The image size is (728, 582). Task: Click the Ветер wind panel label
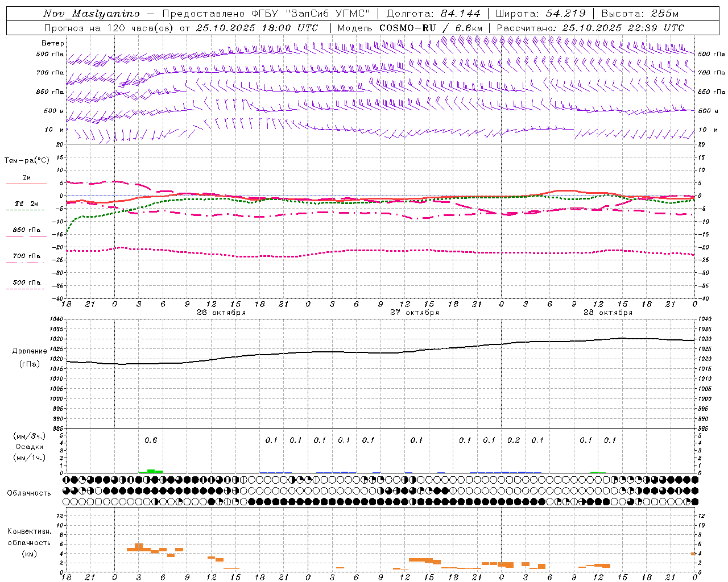point(53,43)
